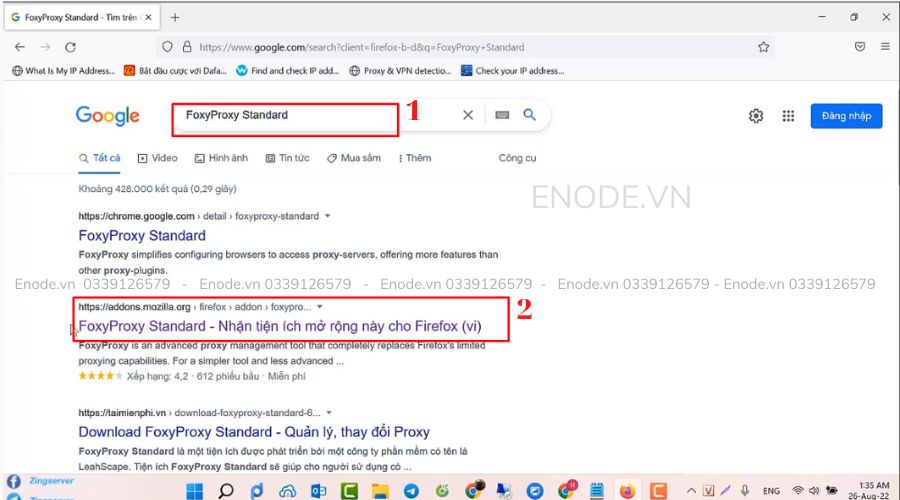This screenshot has width=900, height=500.
Task: Bookmark this page with the star icon
Action: pos(764,47)
